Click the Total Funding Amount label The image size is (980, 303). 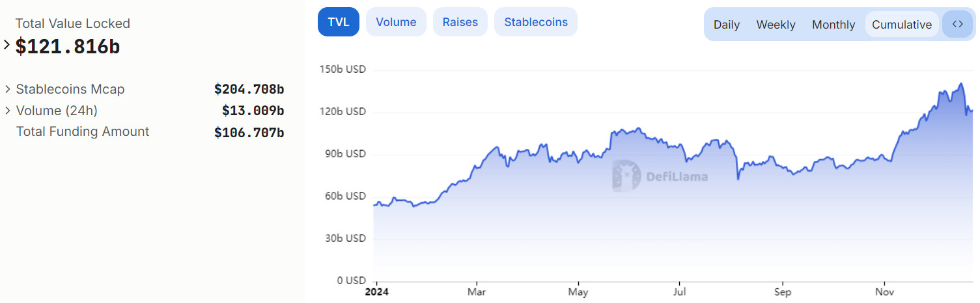[83, 132]
